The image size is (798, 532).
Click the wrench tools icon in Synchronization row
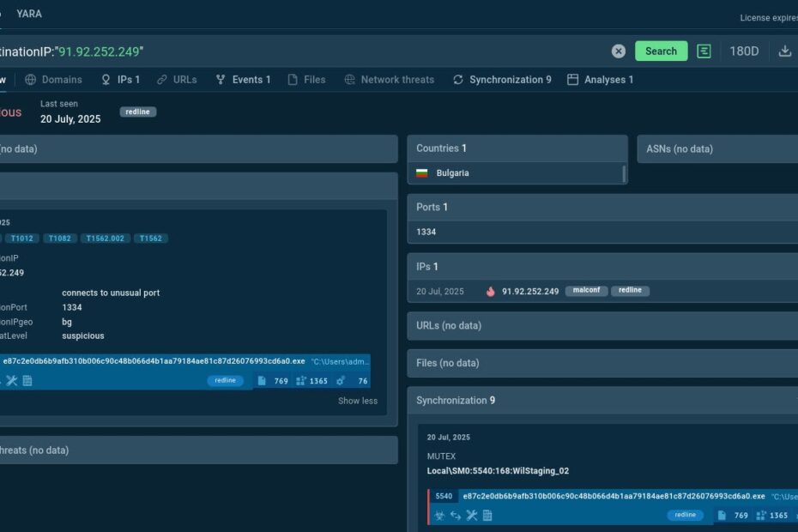471,516
